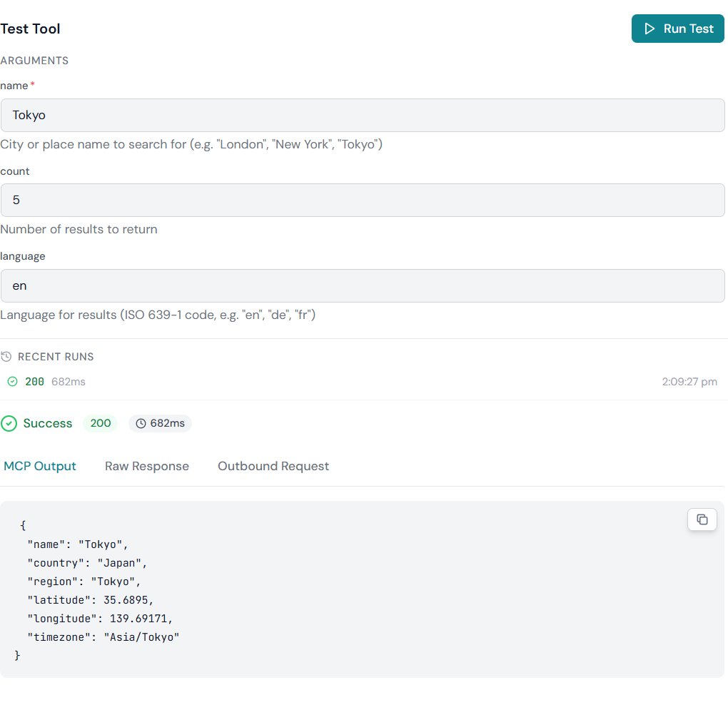Click the play icon inside Run Test
This screenshot has height=705, width=728.
(649, 29)
